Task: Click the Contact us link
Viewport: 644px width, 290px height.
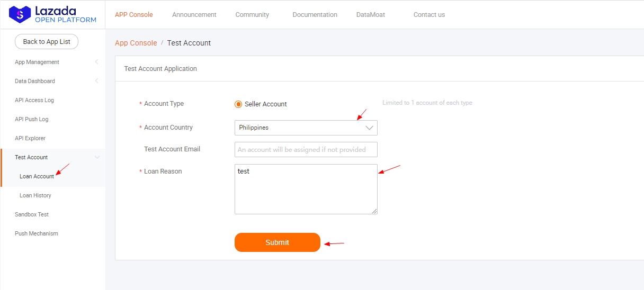Action: 429,15
